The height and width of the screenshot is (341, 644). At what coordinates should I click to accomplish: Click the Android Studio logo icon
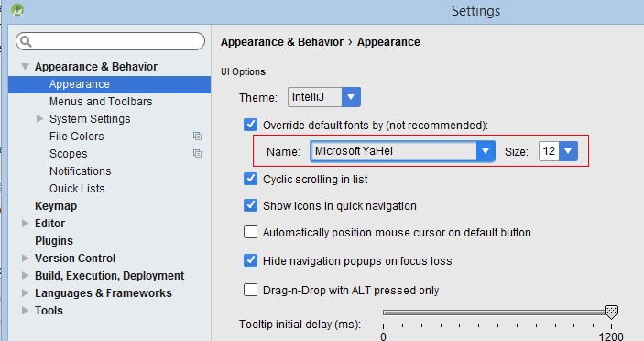pos(17,9)
